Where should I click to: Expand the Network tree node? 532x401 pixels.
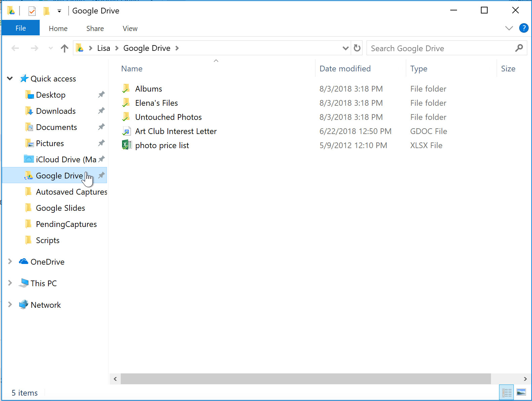(10, 305)
